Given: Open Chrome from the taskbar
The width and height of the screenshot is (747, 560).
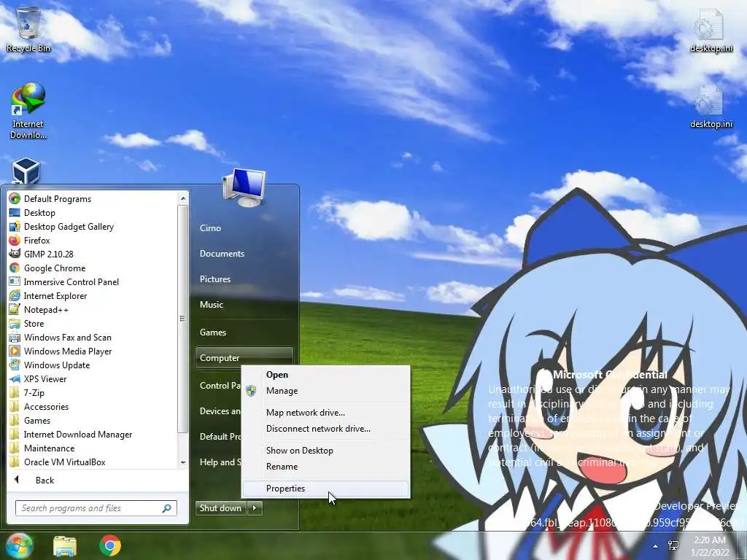Looking at the screenshot, I should click(x=110, y=545).
